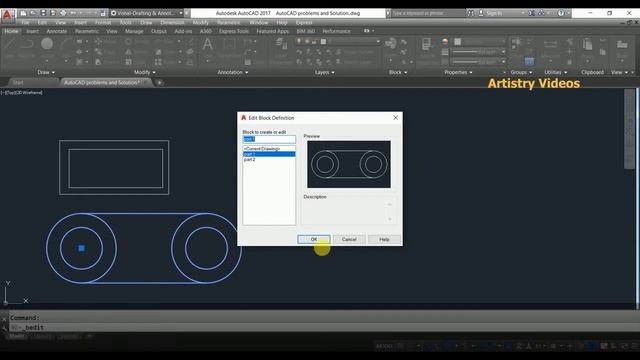Switch to the Insert ribbon tab
The image size is (640, 360).
point(33,31)
